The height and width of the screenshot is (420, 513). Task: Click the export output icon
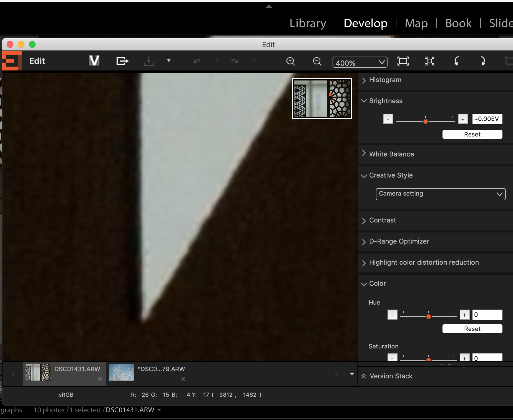[x=122, y=61]
